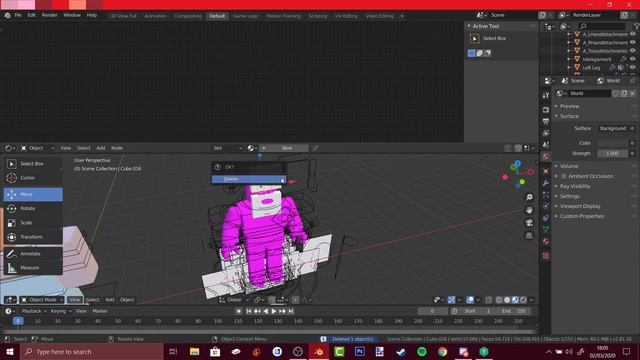The width and height of the screenshot is (640, 360).
Task: Open the Global transform orientation dropdown
Action: [x=234, y=300]
